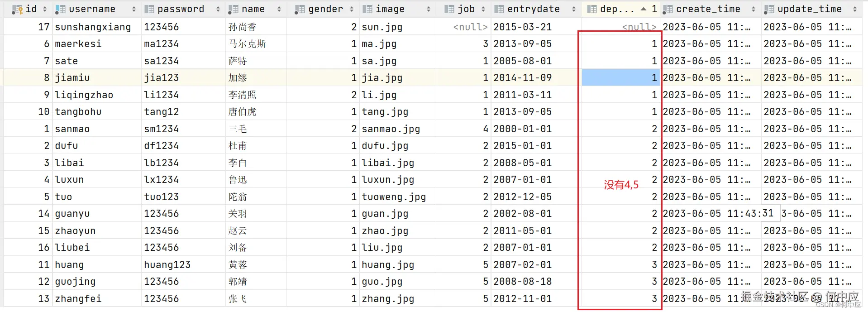The image size is (868, 312).
Task: Click the column icon beside username header
Action: click(x=60, y=9)
